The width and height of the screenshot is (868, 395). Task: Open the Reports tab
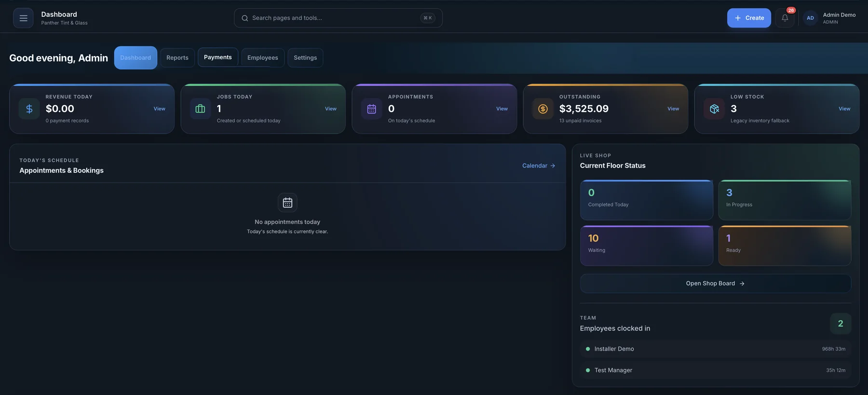coord(177,58)
